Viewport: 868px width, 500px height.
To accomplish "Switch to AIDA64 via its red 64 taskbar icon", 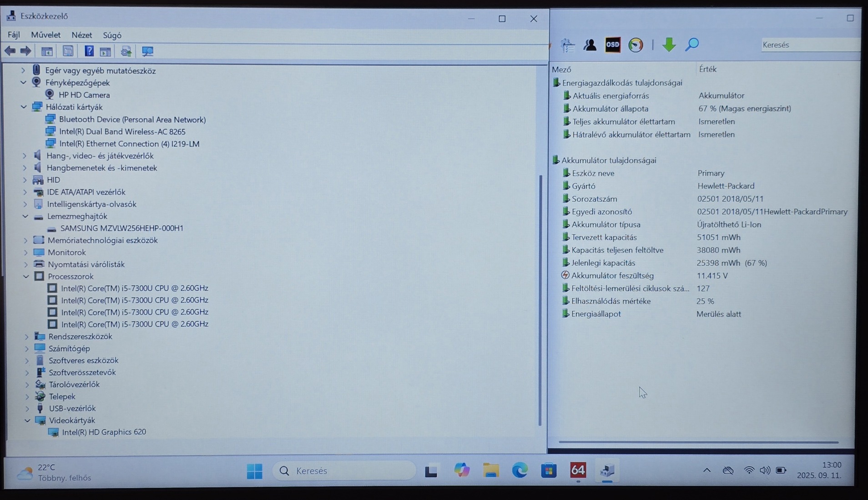I will (x=578, y=470).
